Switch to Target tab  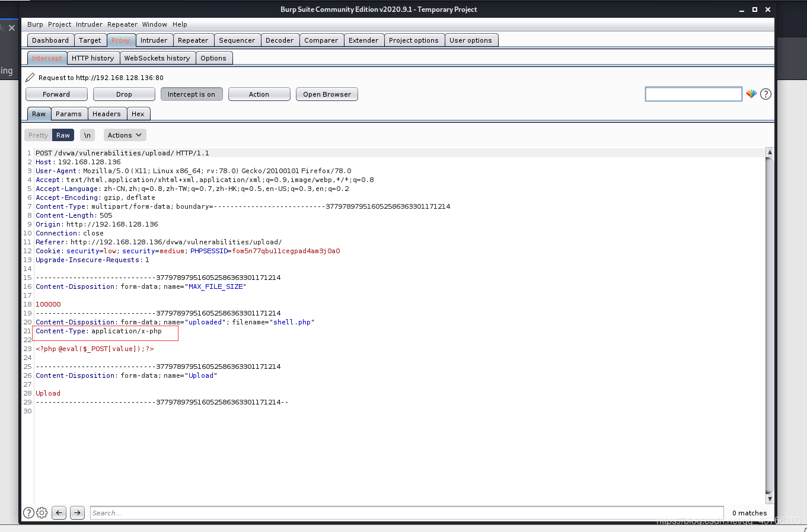pos(90,40)
